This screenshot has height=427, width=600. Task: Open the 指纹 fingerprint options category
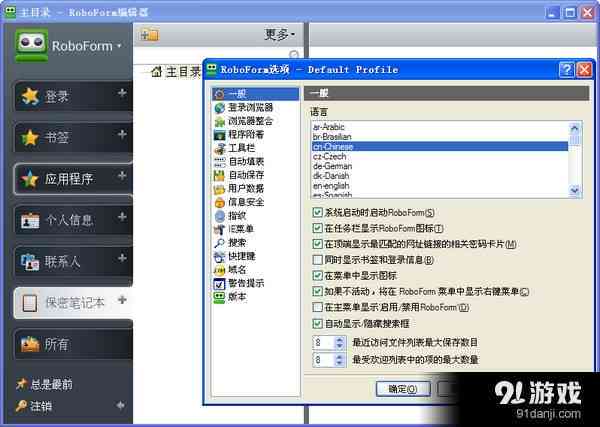(230, 216)
